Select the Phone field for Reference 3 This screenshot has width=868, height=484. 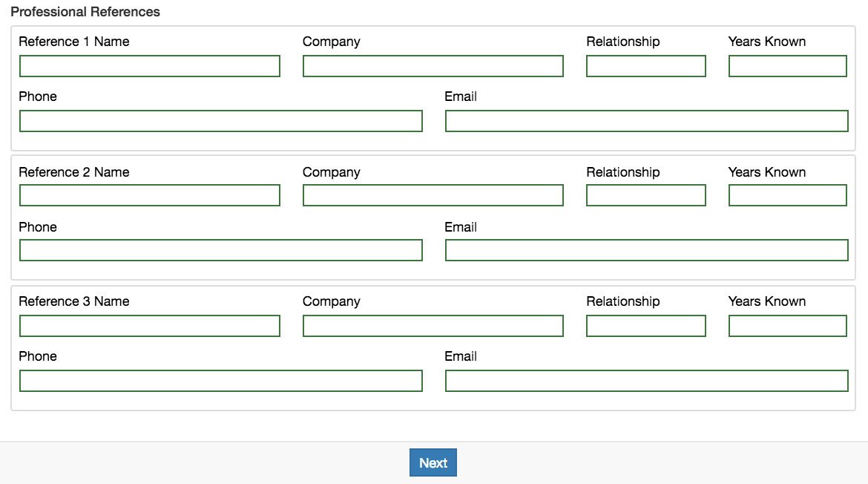coord(220,380)
